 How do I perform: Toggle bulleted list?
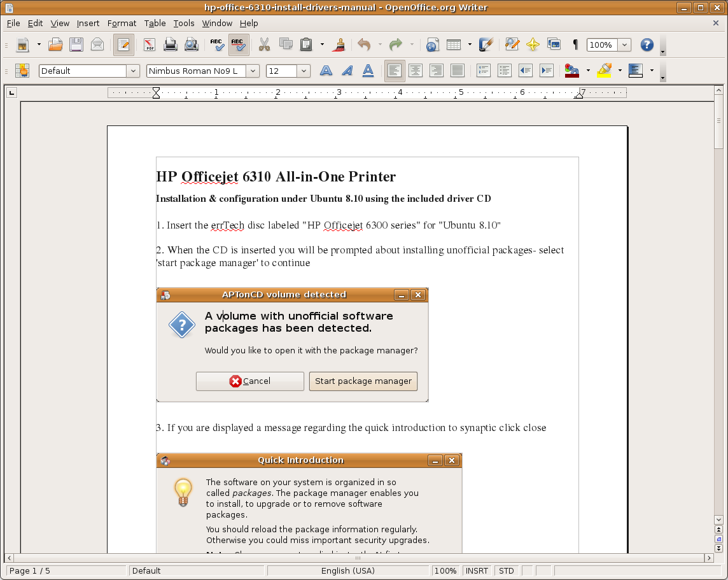504,71
